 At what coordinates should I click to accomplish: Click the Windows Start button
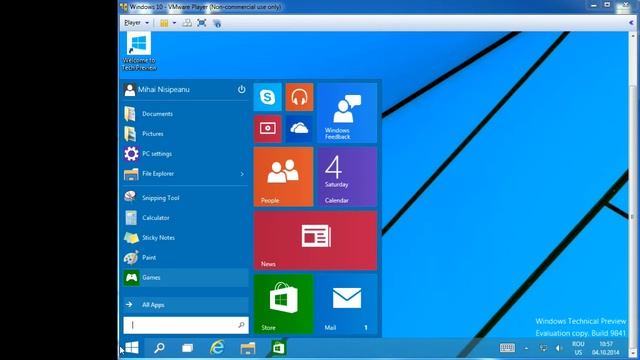click(132, 348)
